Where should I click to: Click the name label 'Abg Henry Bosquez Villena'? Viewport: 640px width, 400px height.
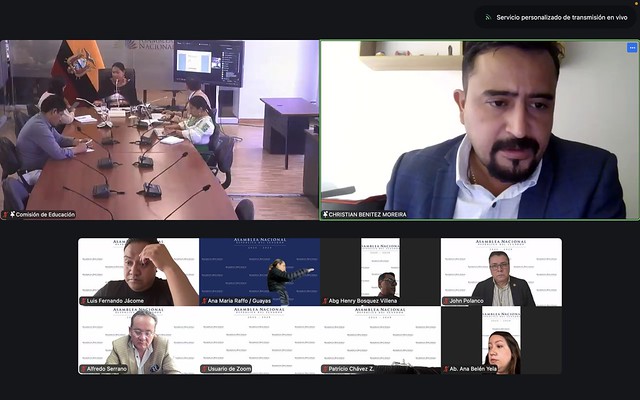(362, 301)
